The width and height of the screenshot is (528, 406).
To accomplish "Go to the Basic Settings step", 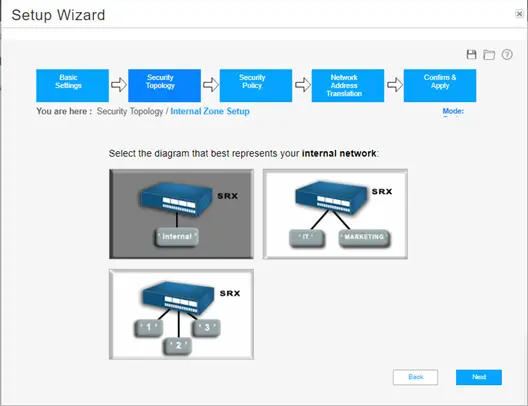I will (x=72, y=86).
